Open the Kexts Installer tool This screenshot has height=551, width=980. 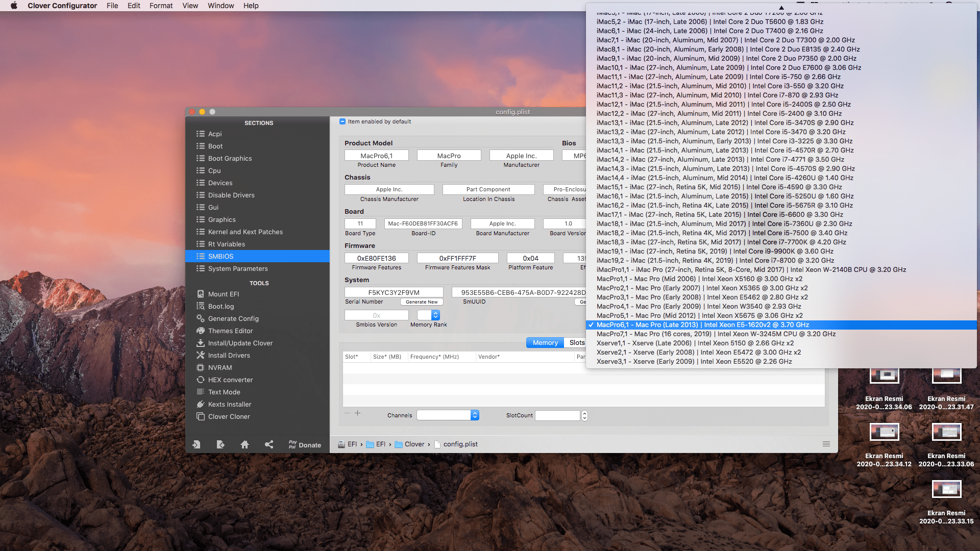pyautogui.click(x=229, y=404)
